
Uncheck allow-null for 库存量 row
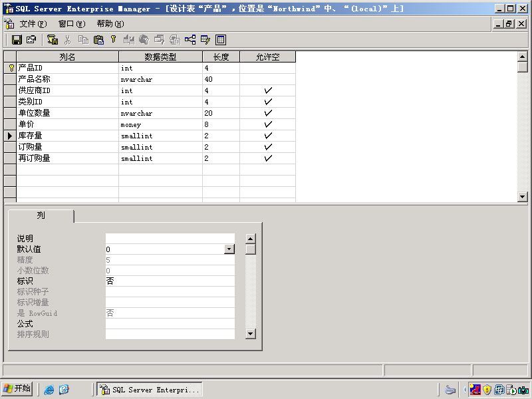[x=268, y=136]
